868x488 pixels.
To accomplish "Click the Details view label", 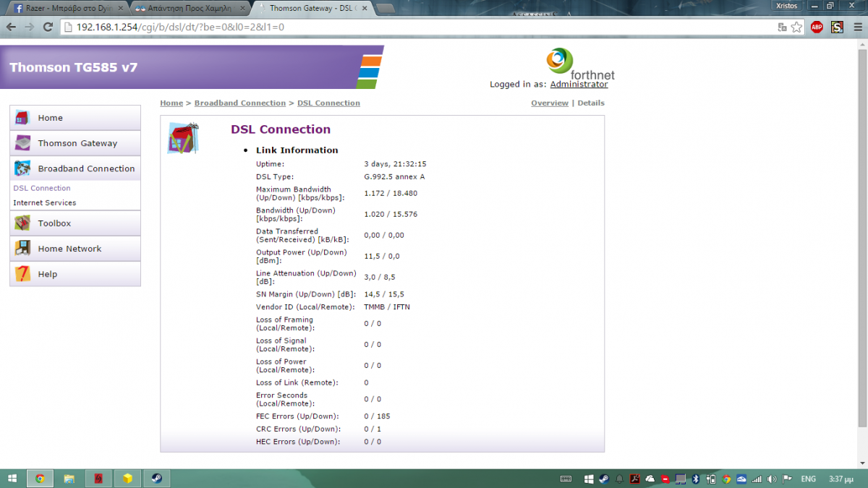I will coord(591,103).
